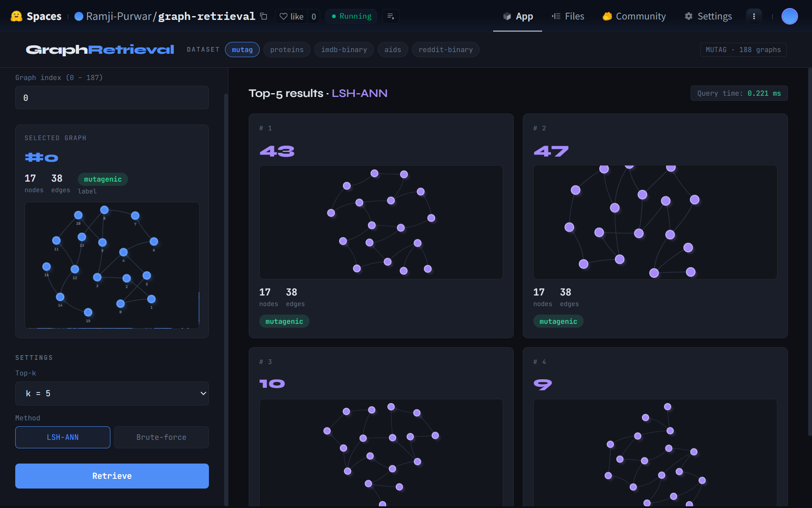Select the mutag dataset chip
Viewport: 812px width, 508px height.
pos(242,50)
